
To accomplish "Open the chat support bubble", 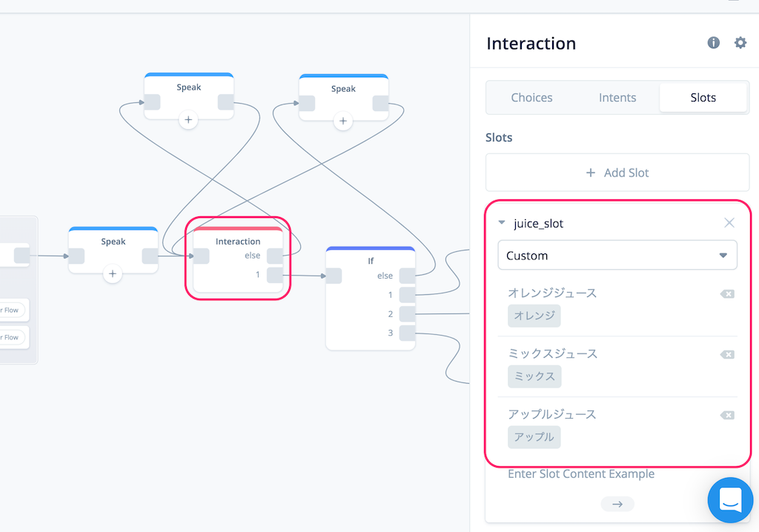I will pos(730,500).
